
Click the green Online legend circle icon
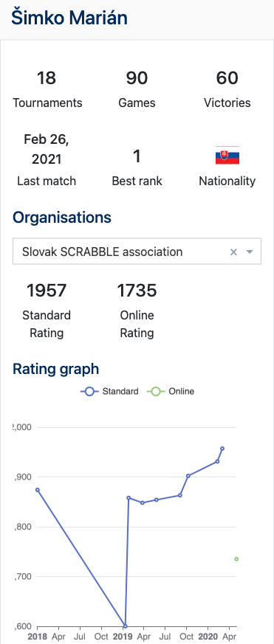point(156,392)
